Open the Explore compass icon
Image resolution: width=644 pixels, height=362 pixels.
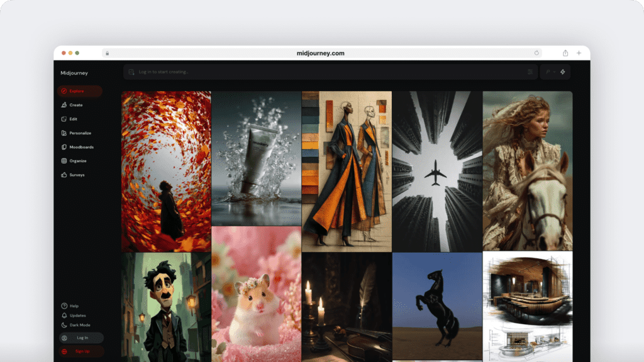pyautogui.click(x=64, y=91)
